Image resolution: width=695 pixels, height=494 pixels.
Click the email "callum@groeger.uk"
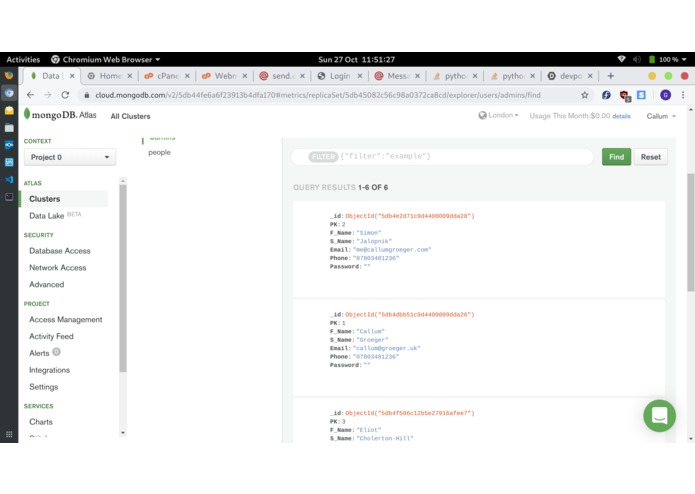click(387, 348)
